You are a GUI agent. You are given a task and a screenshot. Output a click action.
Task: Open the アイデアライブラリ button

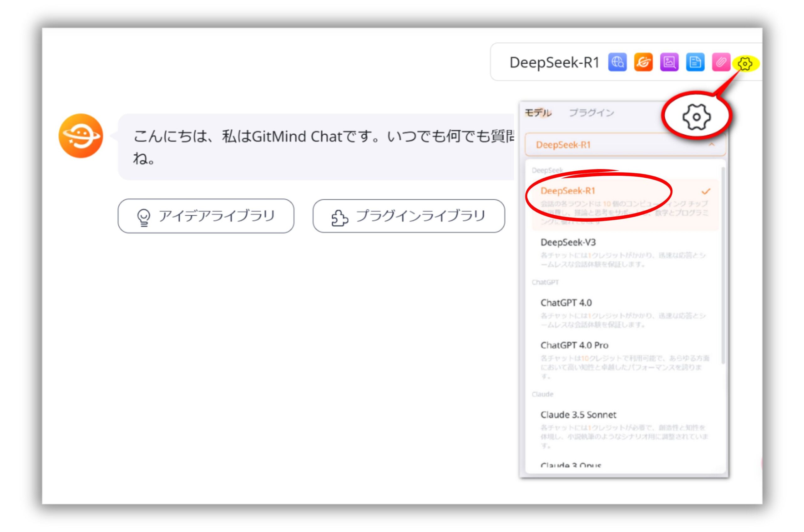pos(206,216)
